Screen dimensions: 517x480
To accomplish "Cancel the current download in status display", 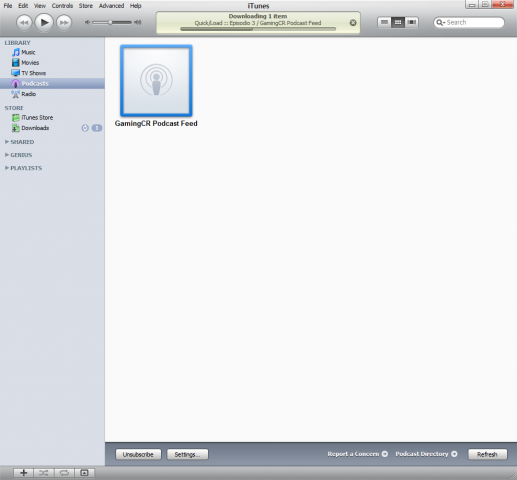I will (353, 23).
